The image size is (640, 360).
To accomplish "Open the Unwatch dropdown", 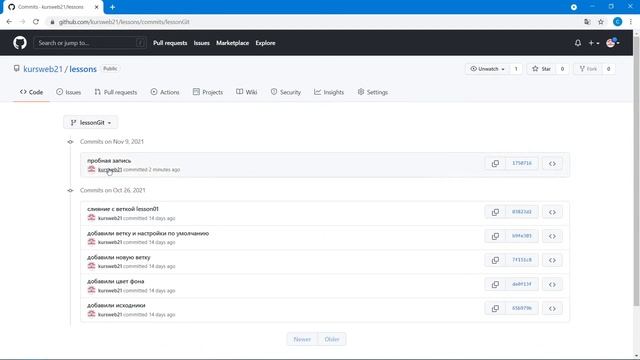I will pyautogui.click(x=487, y=69).
